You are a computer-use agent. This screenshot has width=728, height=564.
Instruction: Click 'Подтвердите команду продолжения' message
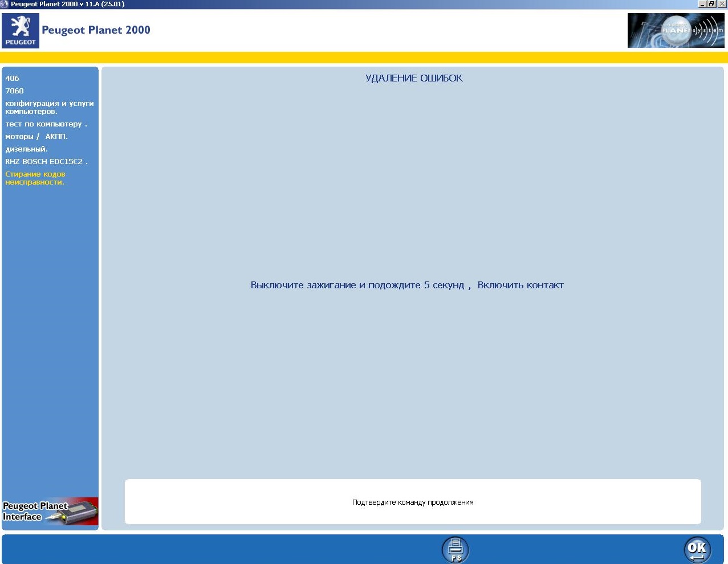[413, 502]
